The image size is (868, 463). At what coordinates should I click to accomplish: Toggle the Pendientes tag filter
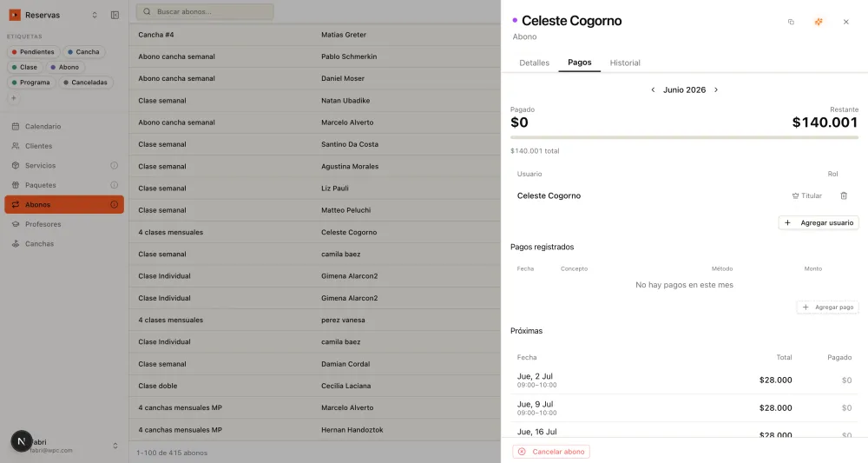[33, 52]
